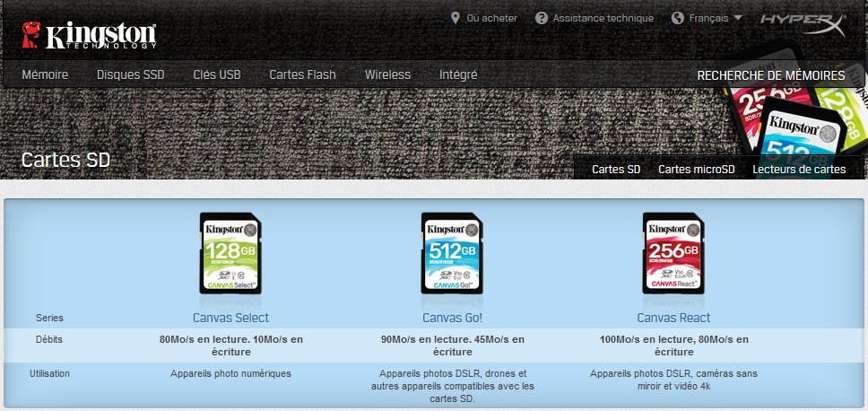Click the Kingston Technology logo
Viewport: 868px width, 411px height.
click(89, 33)
